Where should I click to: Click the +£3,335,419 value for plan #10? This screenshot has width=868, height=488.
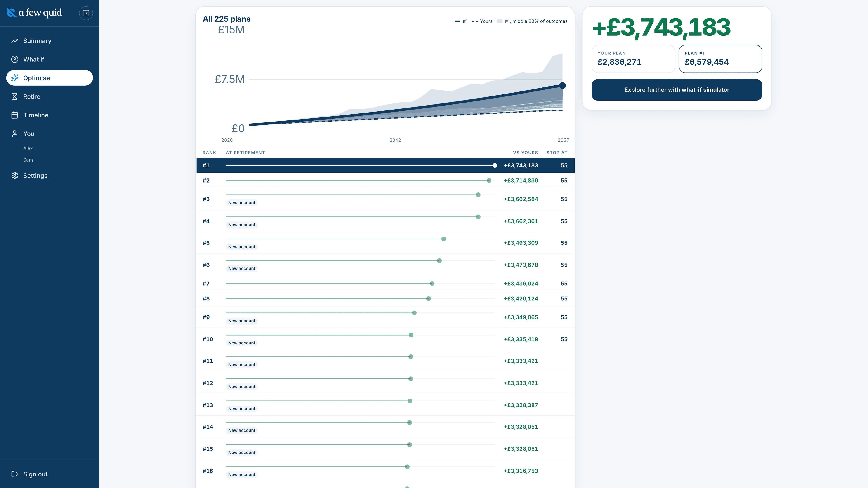pyautogui.click(x=521, y=339)
